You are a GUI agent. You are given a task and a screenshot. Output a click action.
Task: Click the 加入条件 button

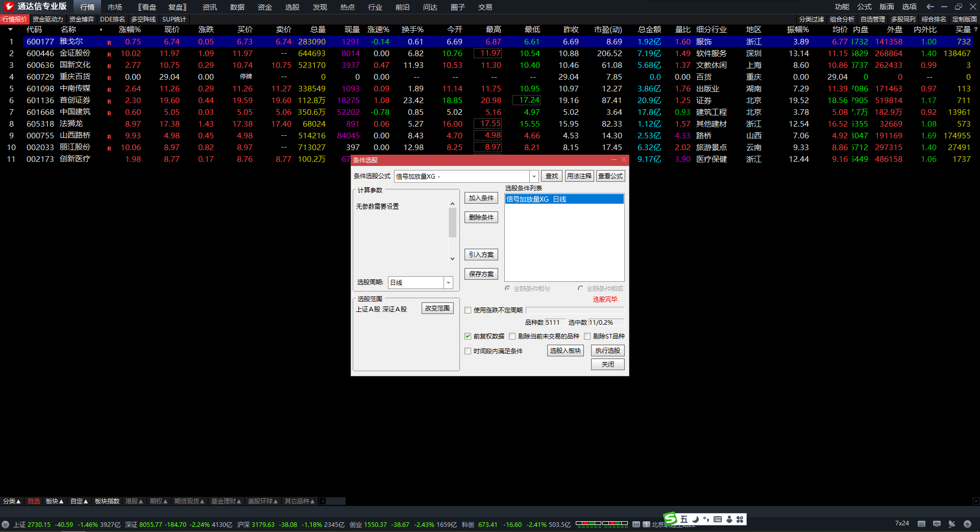point(481,198)
